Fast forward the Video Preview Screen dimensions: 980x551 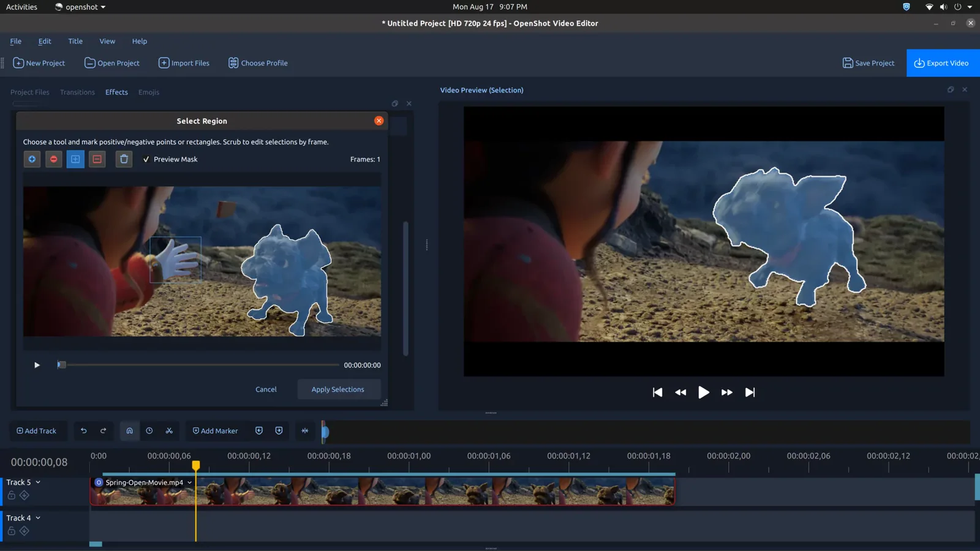727,392
